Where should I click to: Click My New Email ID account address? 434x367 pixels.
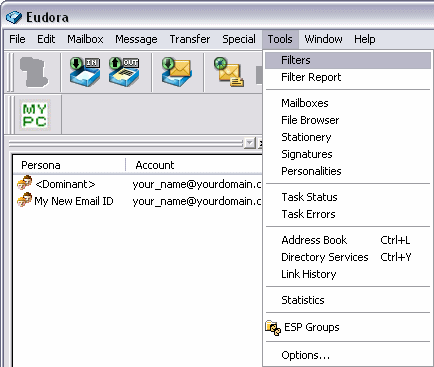click(197, 201)
